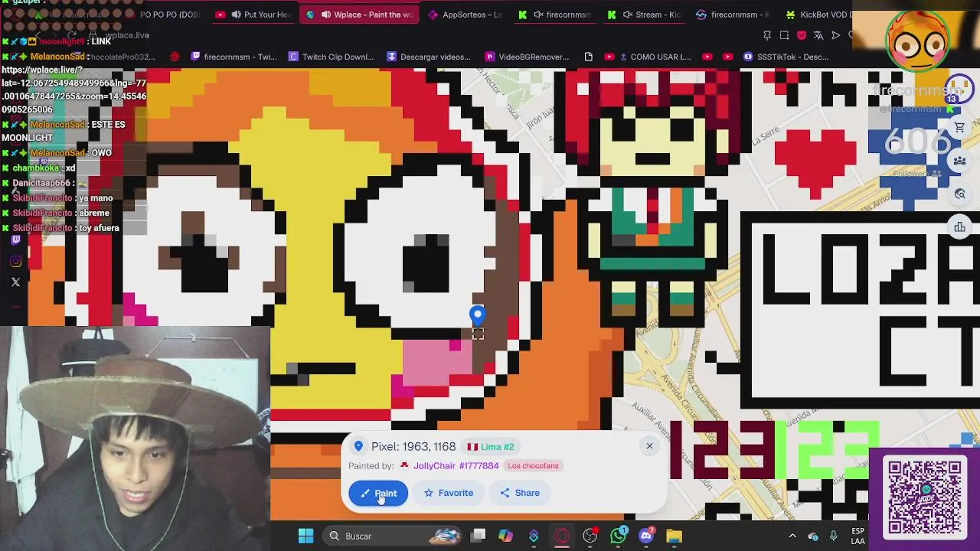Add the pixel to Favorite
The height and width of the screenshot is (551, 980).
[449, 493]
